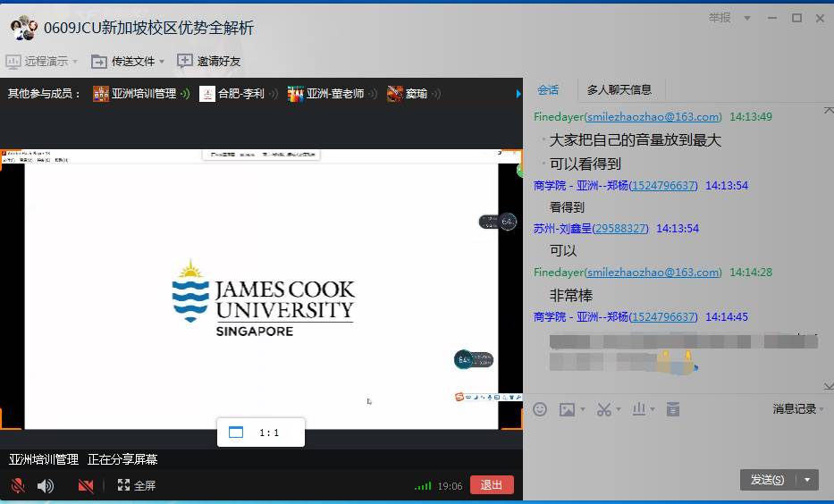
Task: Click the fullscreen 全屏 icon
Action: click(124, 485)
